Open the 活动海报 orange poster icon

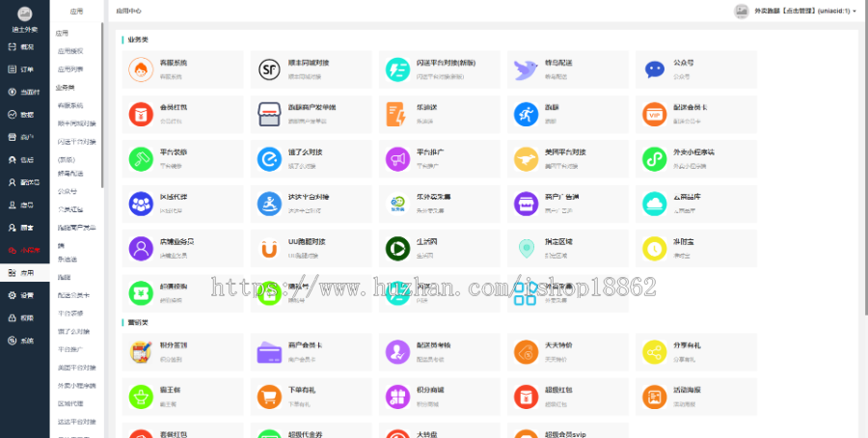pyautogui.click(x=655, y=397)
